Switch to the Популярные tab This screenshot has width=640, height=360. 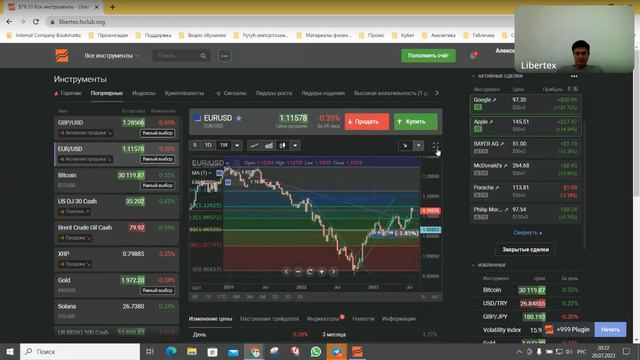click(x=107, y=93)
